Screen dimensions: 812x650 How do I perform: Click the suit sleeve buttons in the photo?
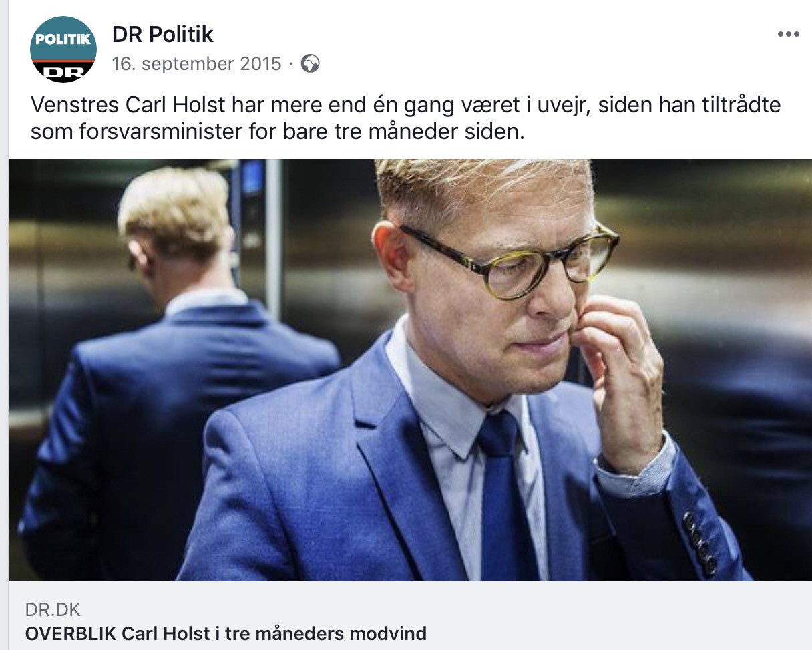click(699, 542)
